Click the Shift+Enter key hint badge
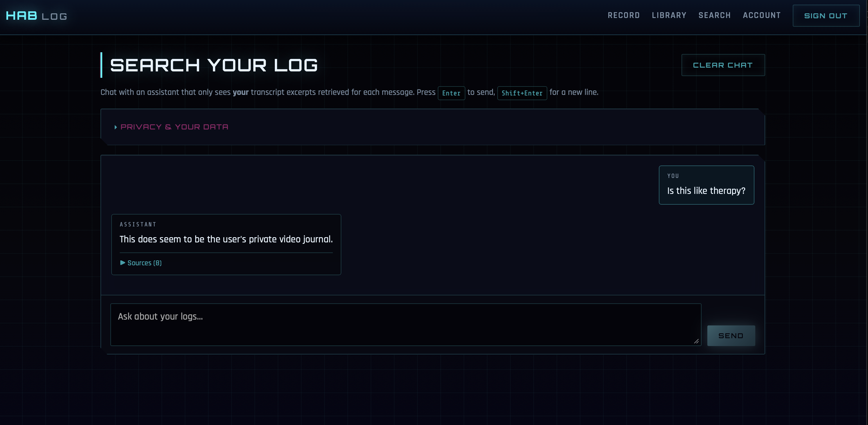 point(522,93)
